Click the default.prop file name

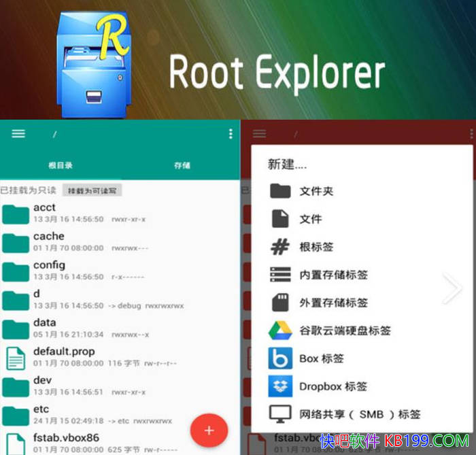pyautogui.click(x=64, y=352)
